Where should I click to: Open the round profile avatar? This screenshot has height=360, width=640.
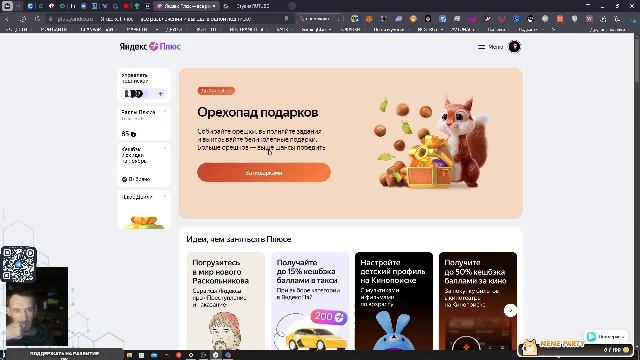pyautogui.click(x=514, y=47)
